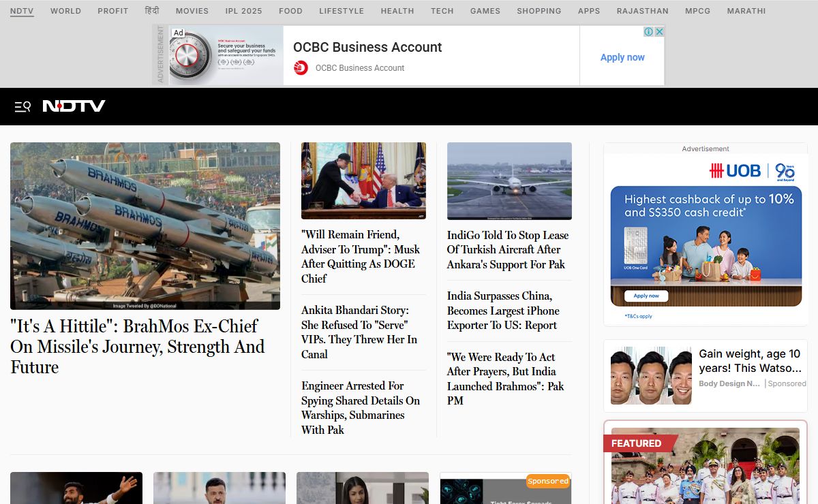Open the MPCG regional section
Viewport: 818px width, 504px height.
coord(698,11)
